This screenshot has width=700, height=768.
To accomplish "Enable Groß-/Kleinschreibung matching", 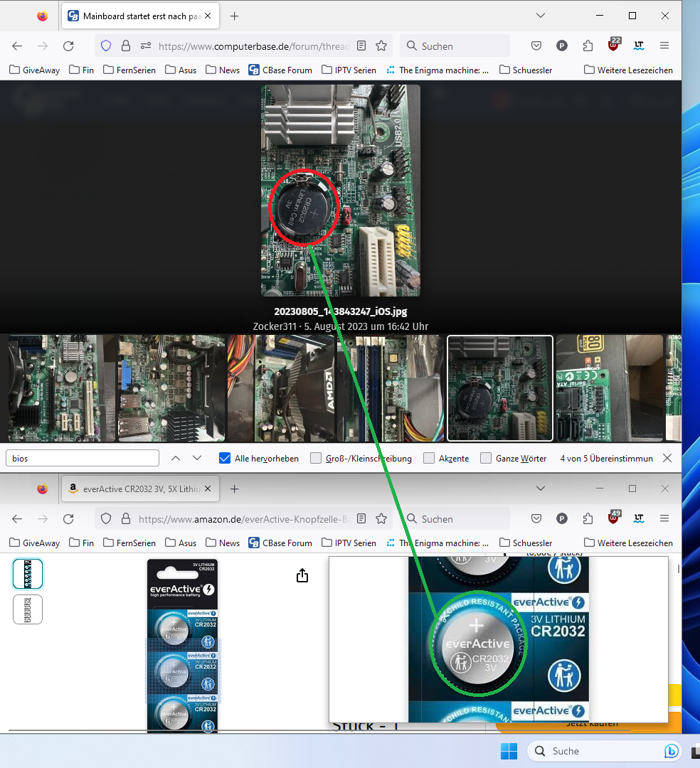I will [316, 459].
